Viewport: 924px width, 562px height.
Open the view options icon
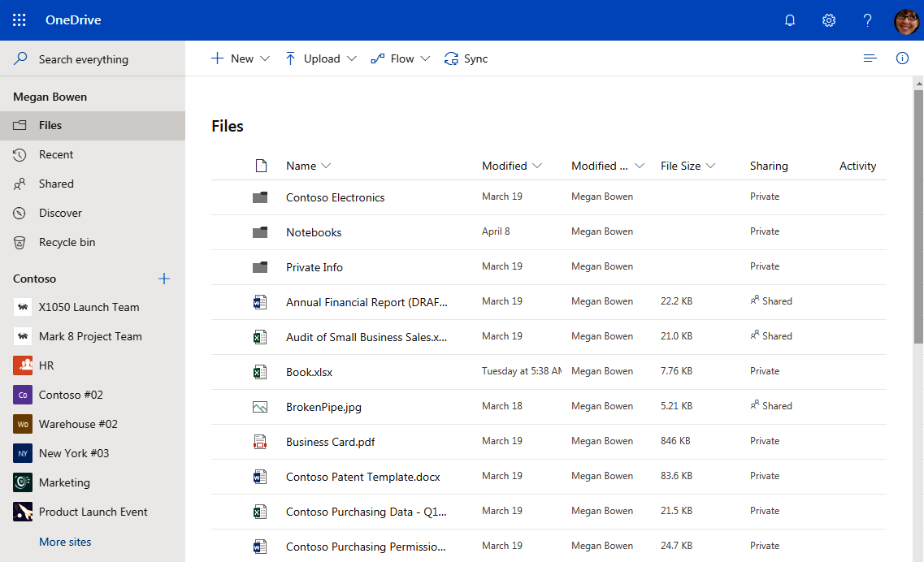tap(870, 58)
